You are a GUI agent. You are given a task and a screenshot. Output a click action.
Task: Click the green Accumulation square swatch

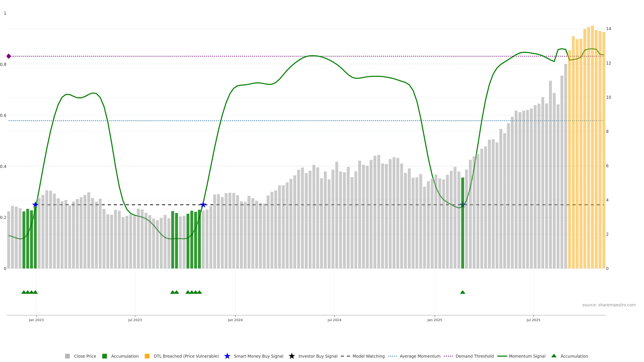[104, 356]
